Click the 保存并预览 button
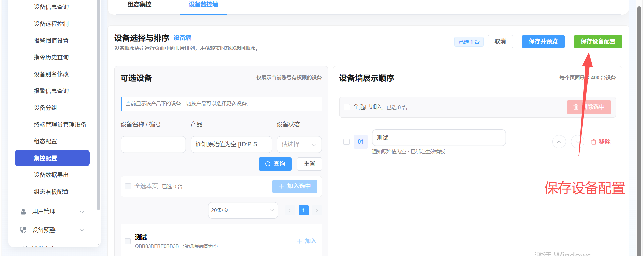 [x=543, y=42]
